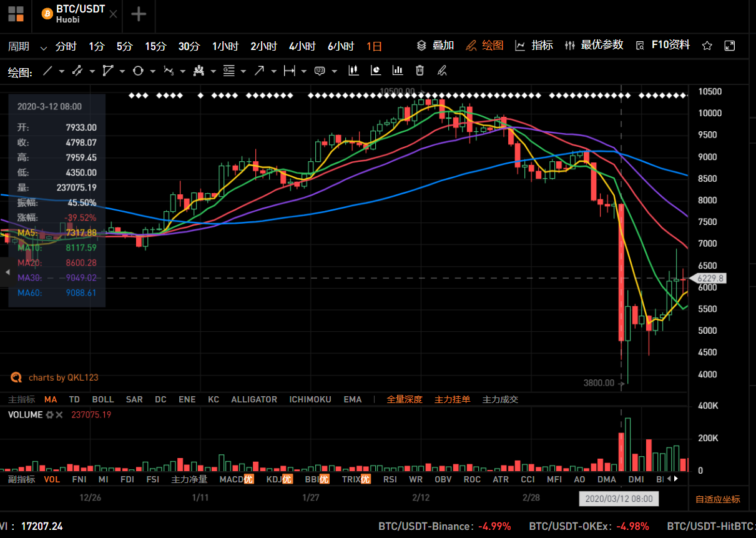
Task: Expand the 周期 period dropdown
Action: 43,47
